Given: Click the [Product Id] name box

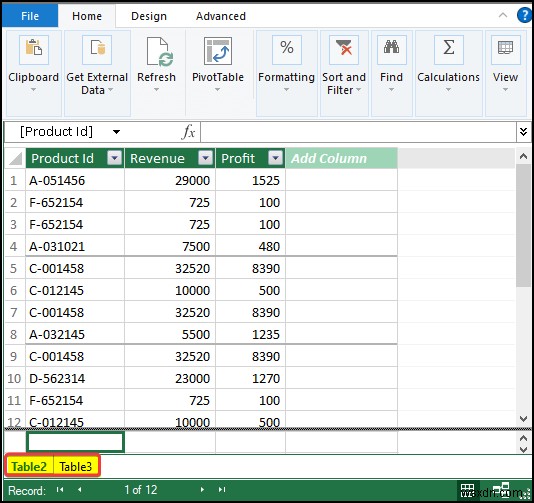Looking at the screenshot, I should (57, 131).
